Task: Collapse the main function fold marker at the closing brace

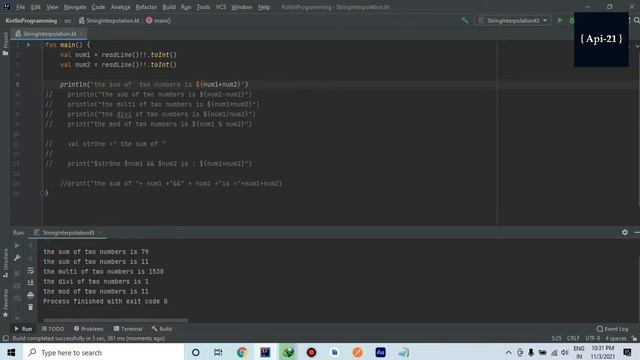Action: pyautogui.click(x=42, y=193)
